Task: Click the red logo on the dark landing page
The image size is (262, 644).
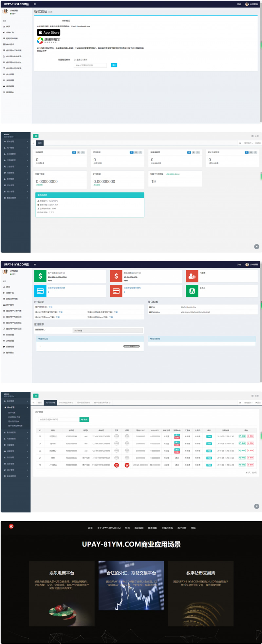Action: (x=11, y=526)
